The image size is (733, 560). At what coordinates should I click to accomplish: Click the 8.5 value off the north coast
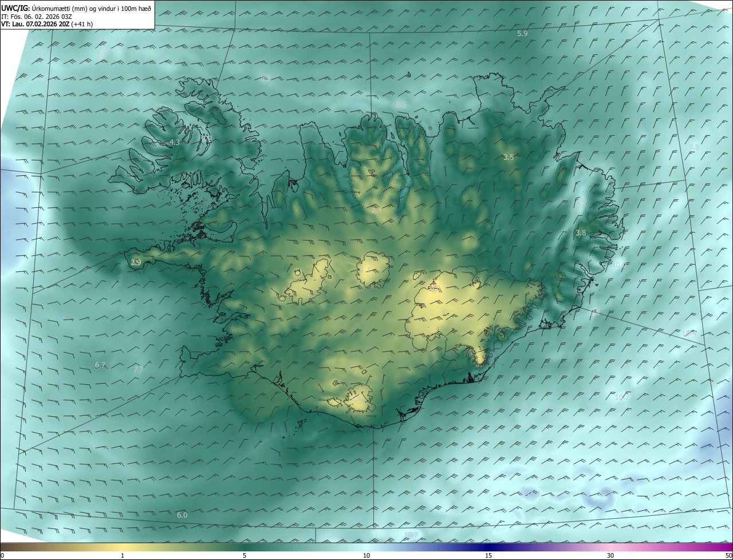pos(401,104)
